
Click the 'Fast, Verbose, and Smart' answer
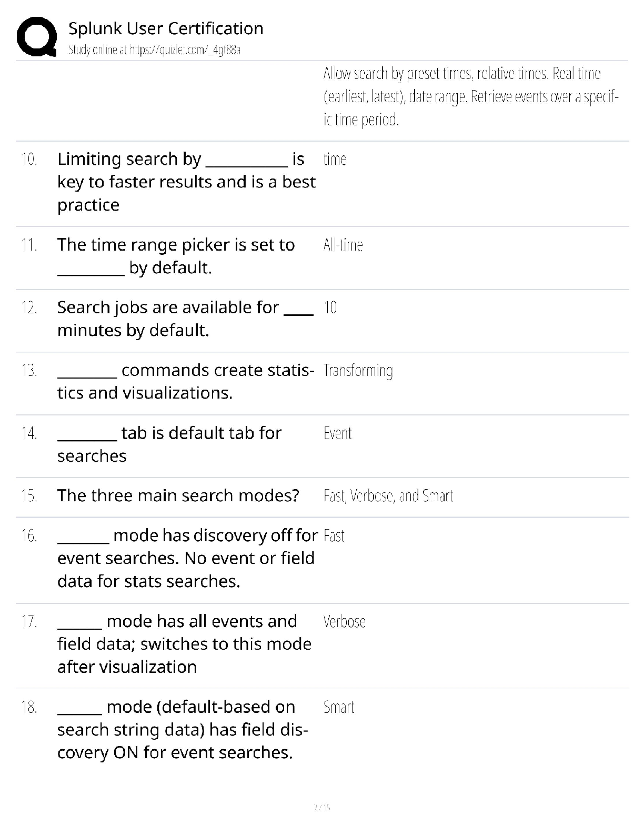[388, 496]
